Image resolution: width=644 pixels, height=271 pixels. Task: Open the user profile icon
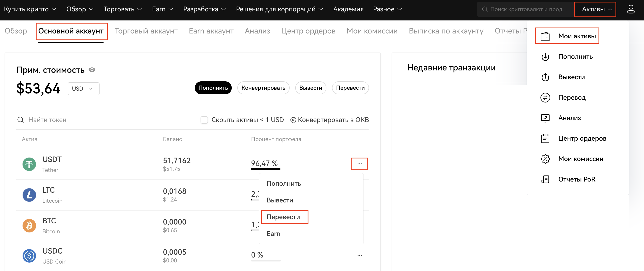(631, 9)
